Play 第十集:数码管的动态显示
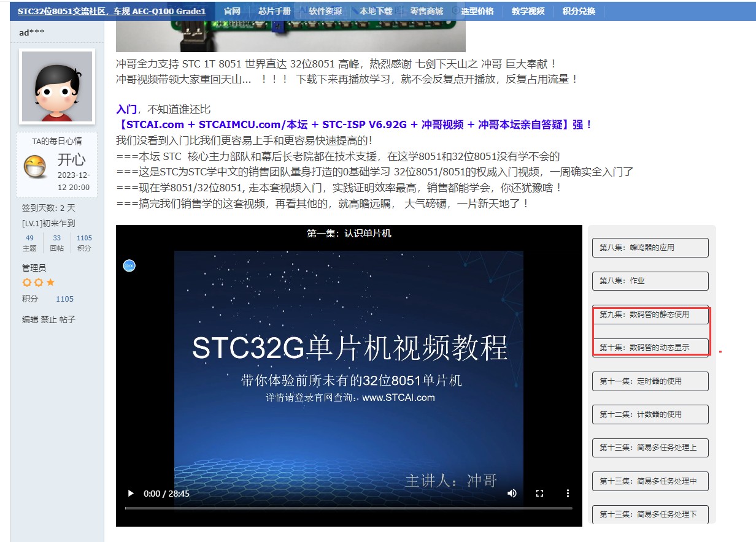The width and height of the screenshot is (756, 542). (650, 348)
